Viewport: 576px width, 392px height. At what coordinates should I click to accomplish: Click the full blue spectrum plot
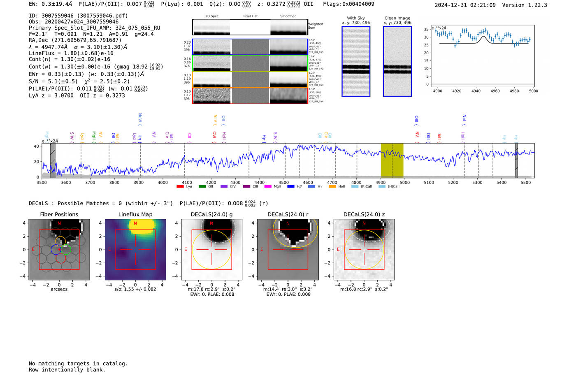coord(288,160)
